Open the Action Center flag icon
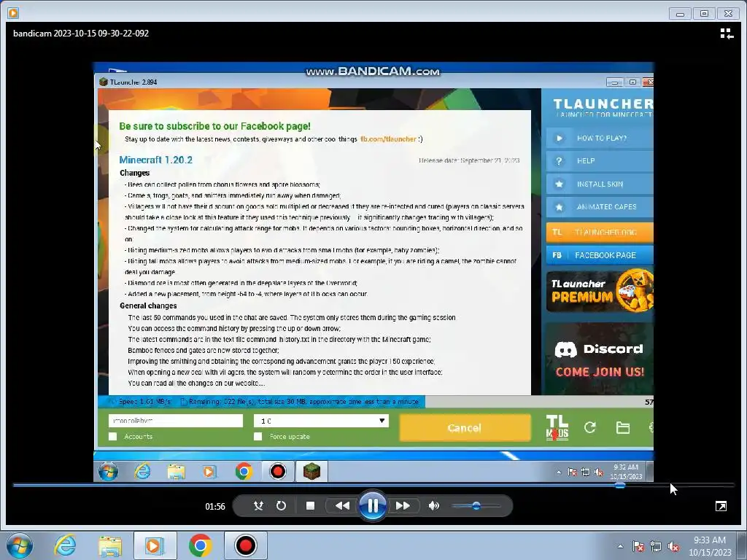Image resolution: width=747 pixels, height=560 pixels. (638, 546)
